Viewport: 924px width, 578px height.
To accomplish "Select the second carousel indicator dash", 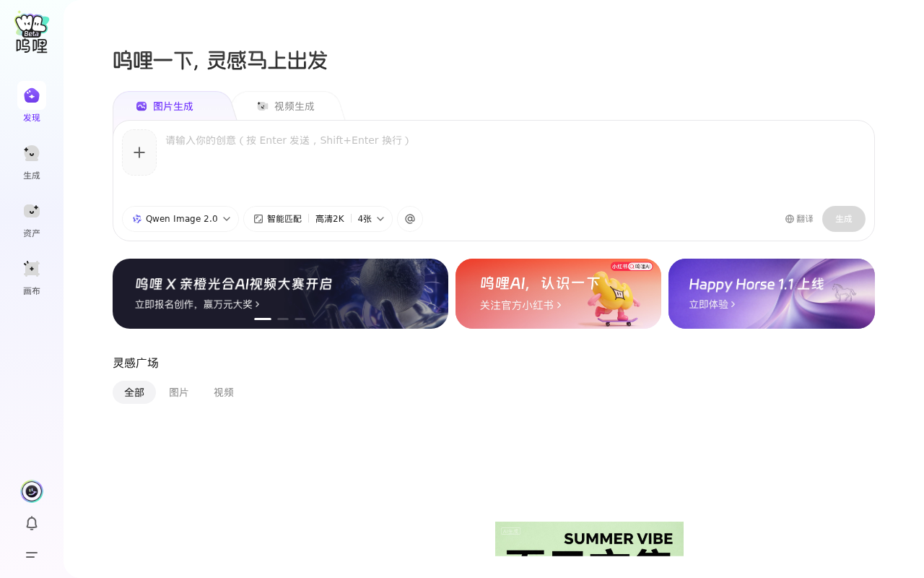I will [x=283, y=319].
